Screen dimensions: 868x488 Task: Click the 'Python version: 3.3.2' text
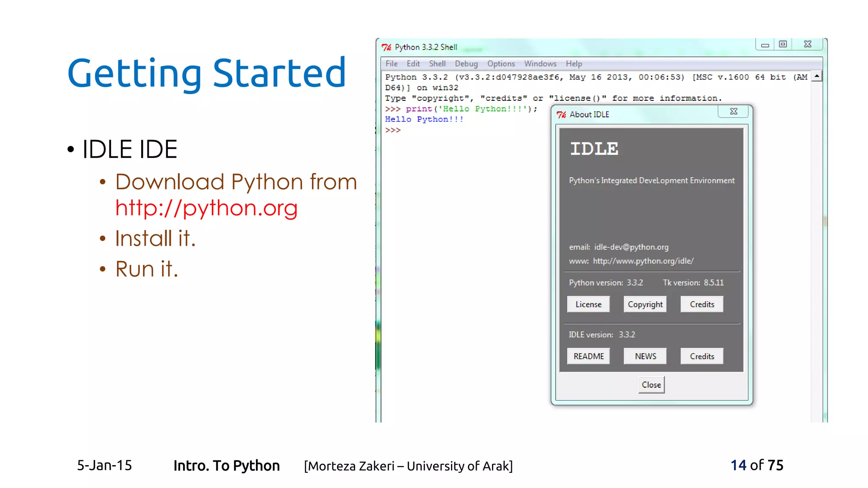coord(606,283)
